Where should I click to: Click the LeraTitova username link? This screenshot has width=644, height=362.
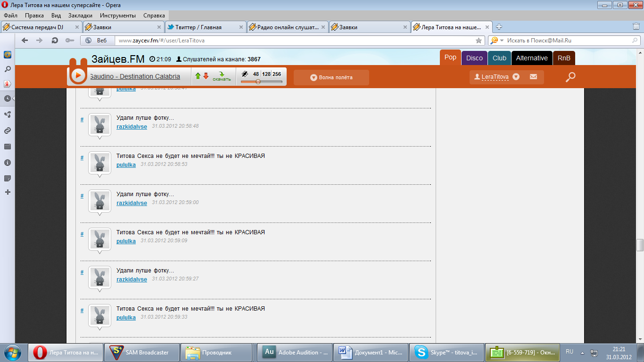[495, 77]
